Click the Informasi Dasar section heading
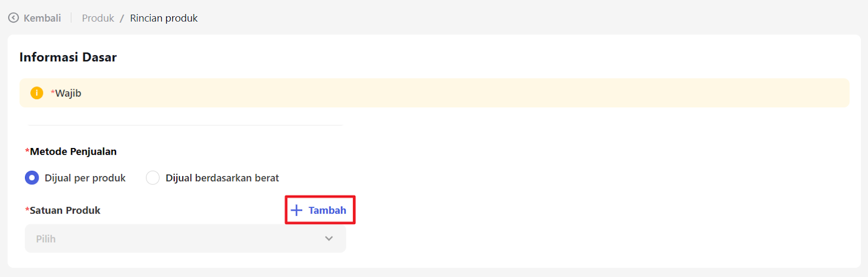This screenshot has height=277, width=868. pos(68,57)
